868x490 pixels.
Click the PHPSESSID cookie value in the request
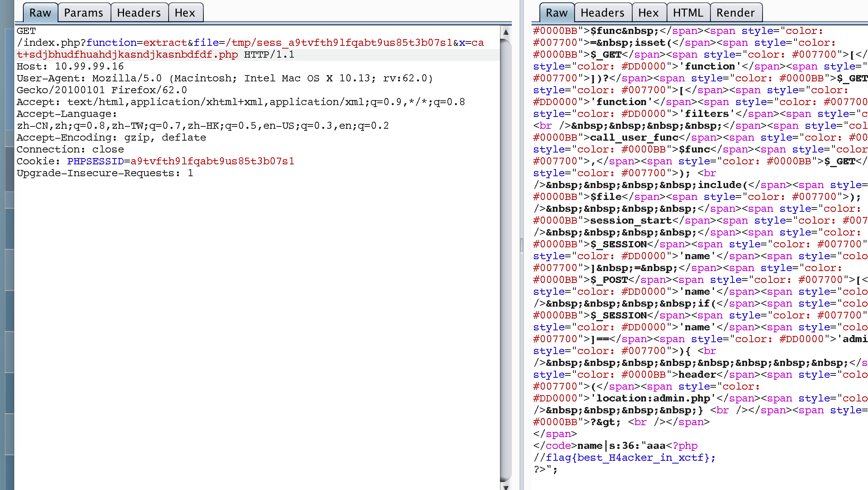(212, 161)
